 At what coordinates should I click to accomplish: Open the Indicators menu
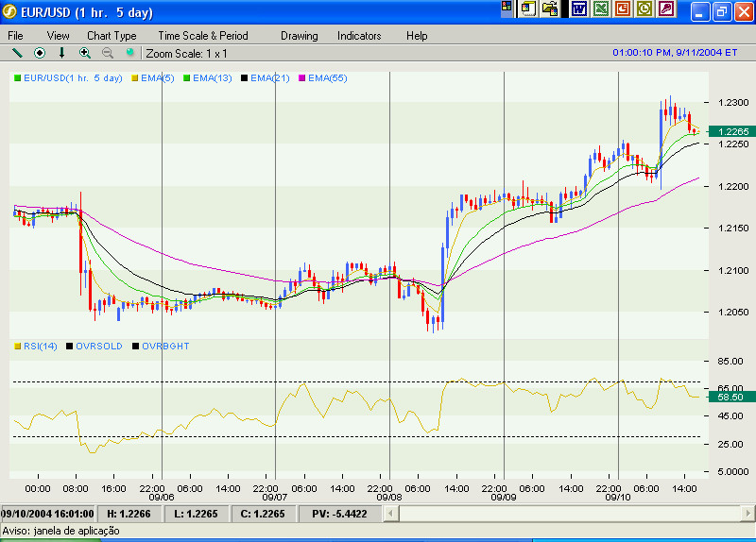pyautogui.click(x=359, y=35)
